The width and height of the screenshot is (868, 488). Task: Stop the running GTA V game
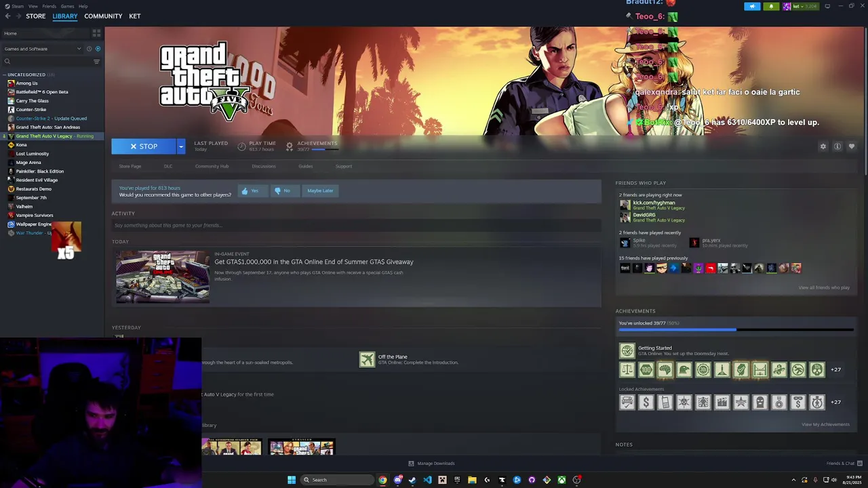coord(144,146)
